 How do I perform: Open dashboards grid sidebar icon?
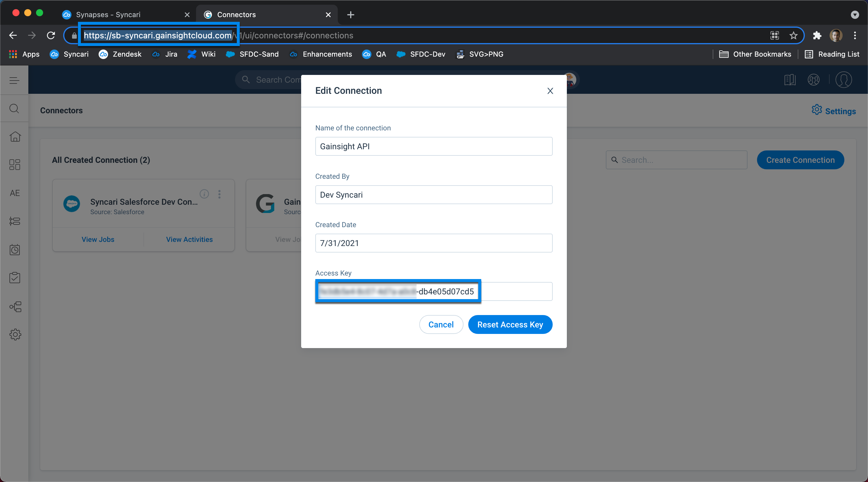point(15,165)
